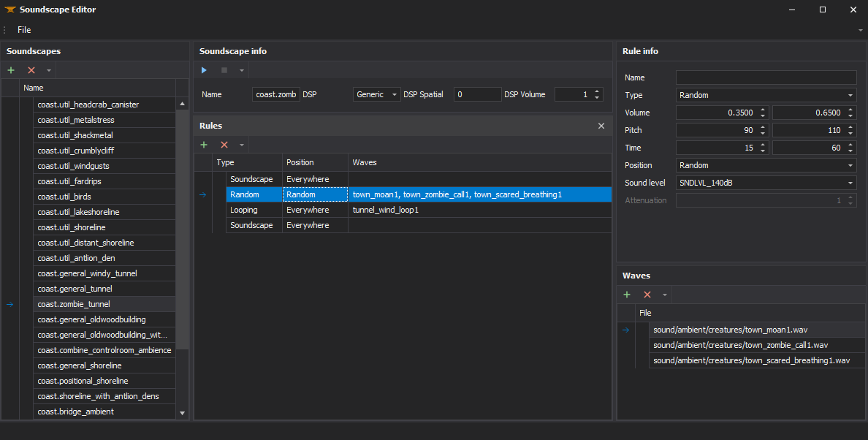Open the Sound level SNDLVL_140dB dropdown
This screenshot has width=868, height=440.
(x=766, y=183)
